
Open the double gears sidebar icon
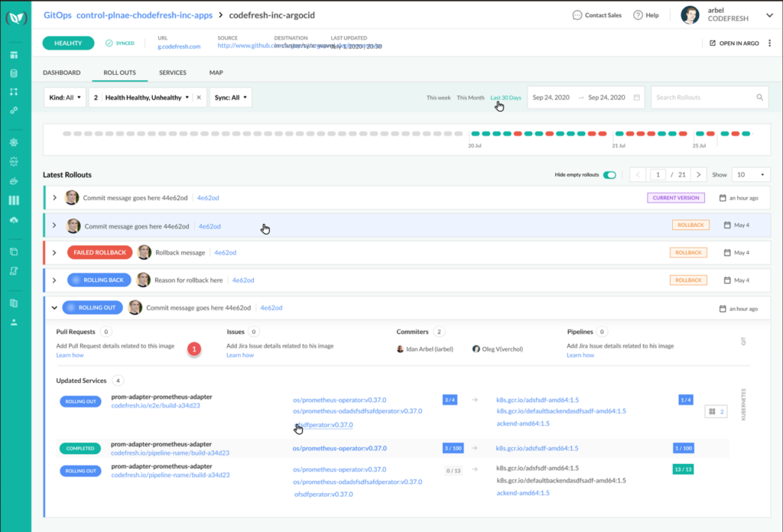(x=14, y=110)
